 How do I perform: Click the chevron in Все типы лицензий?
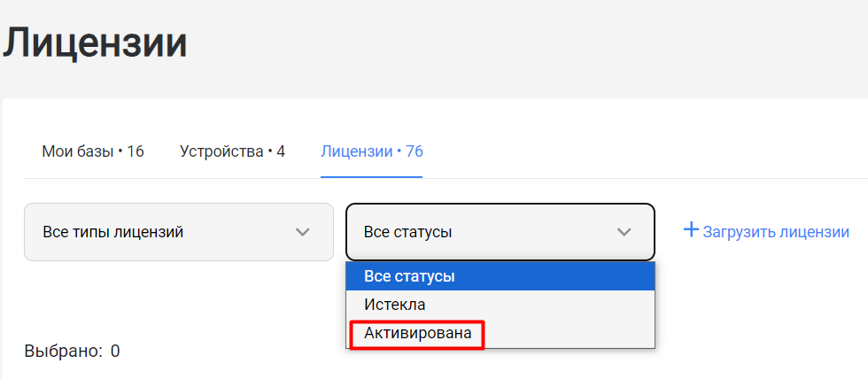[302, 232]
